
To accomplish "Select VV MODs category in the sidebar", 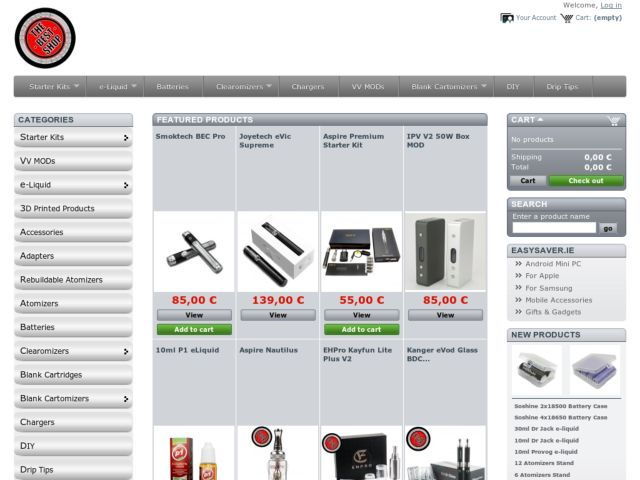I will pos(73,161).
